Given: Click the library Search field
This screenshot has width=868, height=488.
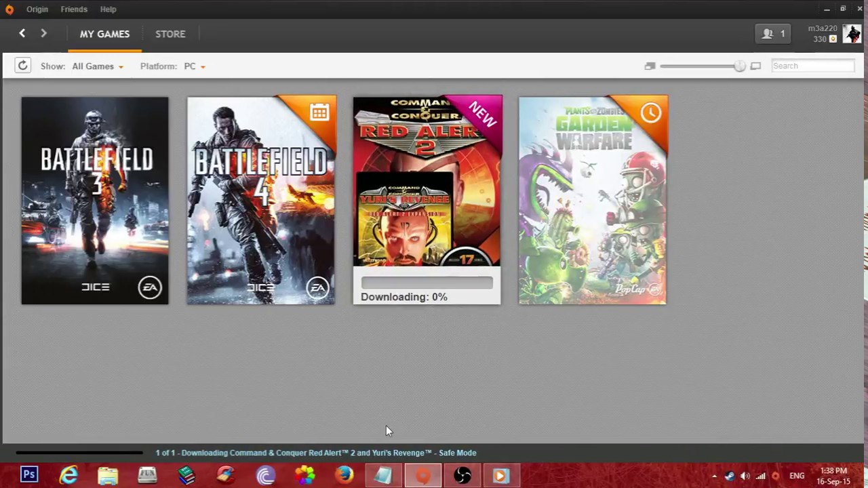Looking at the screenshot, I should click(x=812, y=66).
